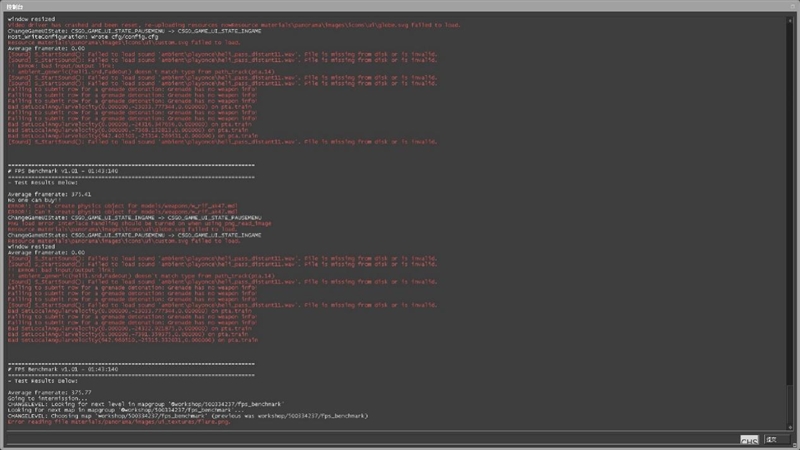
Task: Click the console scrollbar down arrow
Action: pyautogui.click(x=790, y=427)
